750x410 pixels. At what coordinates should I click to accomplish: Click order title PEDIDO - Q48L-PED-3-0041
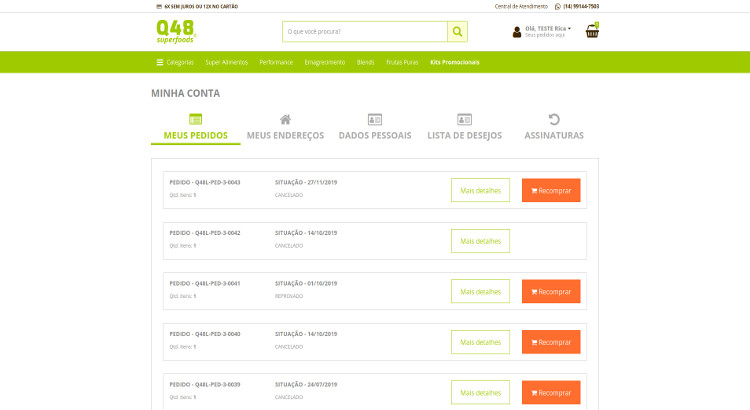coord(205,283)
